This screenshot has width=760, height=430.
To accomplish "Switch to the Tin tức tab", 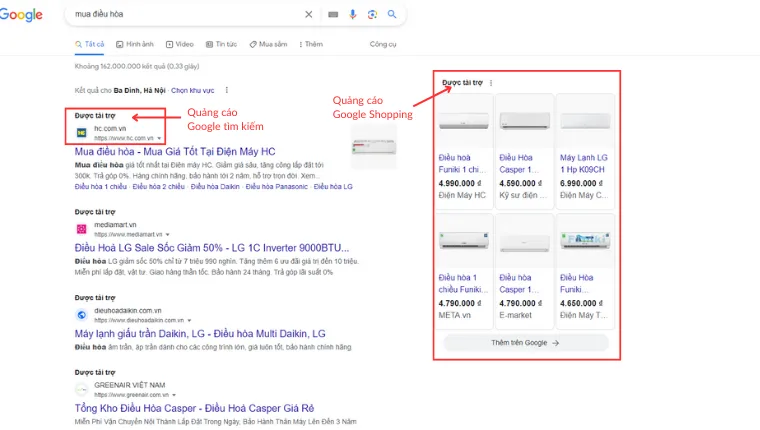I will pyautogui.click(x=222, y=44).
